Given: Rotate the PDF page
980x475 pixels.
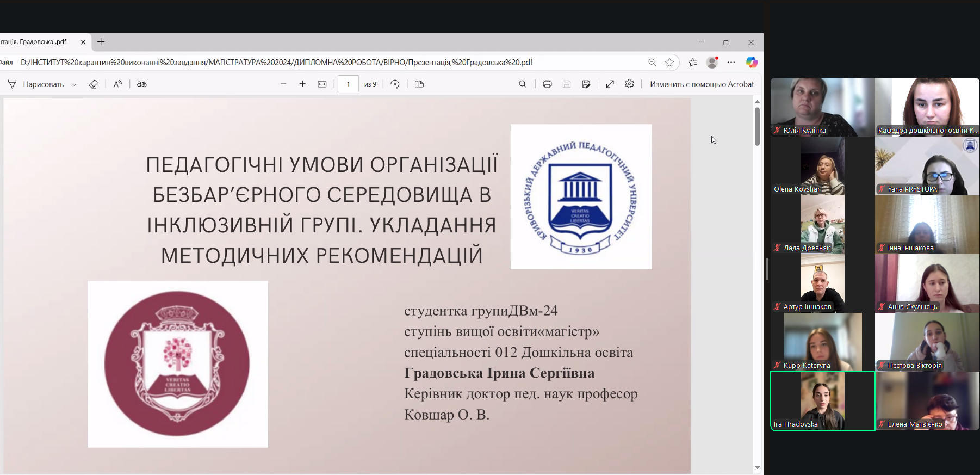Looking at the screenshot, I should (395, 84).
